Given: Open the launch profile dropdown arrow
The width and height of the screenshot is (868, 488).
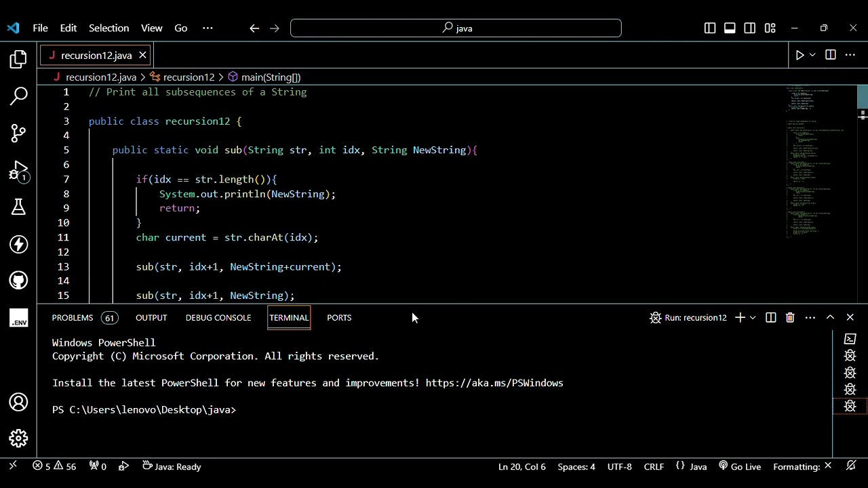Looking at the screenshot, I should coord(753,317).
